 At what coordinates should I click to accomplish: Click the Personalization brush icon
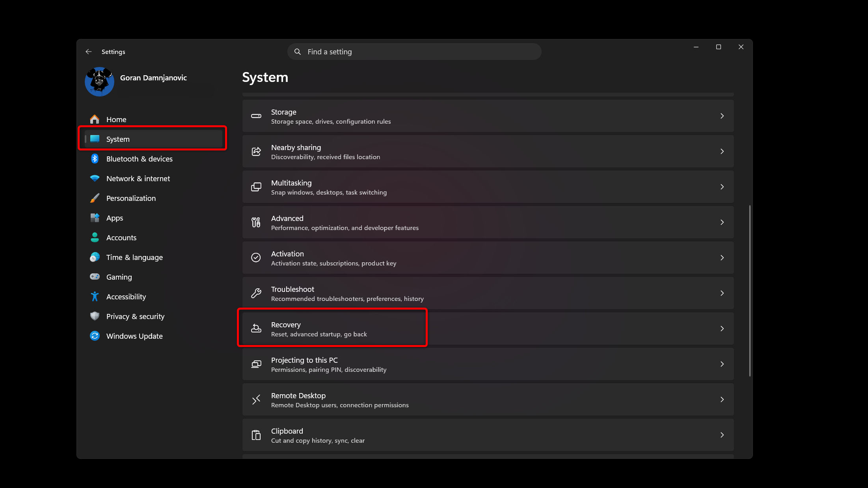click(x=95, y=198)
